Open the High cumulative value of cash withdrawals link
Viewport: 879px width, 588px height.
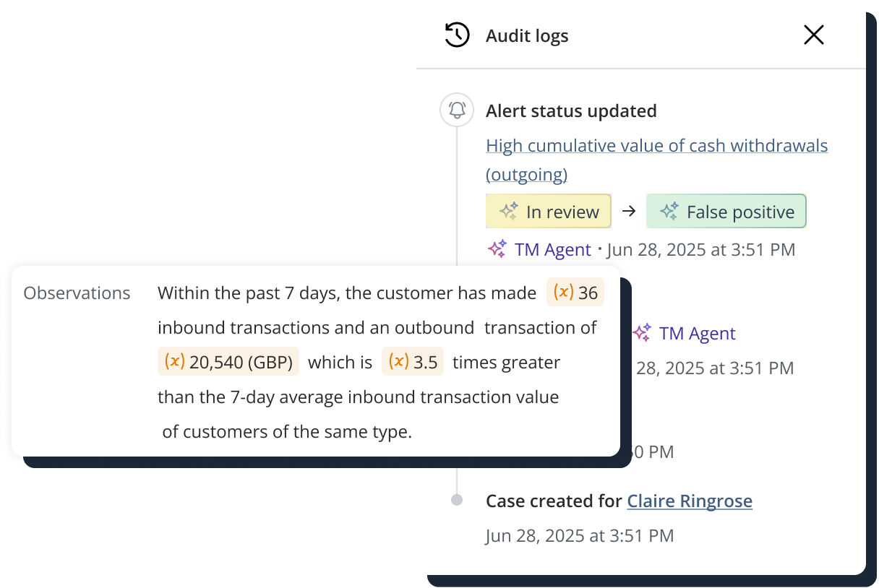pyautogui.click(x=656, y=146)
